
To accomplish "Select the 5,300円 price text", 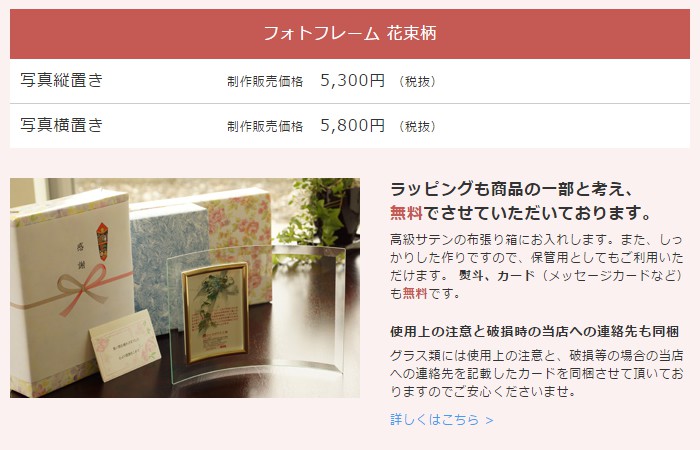I will point(352,80).
